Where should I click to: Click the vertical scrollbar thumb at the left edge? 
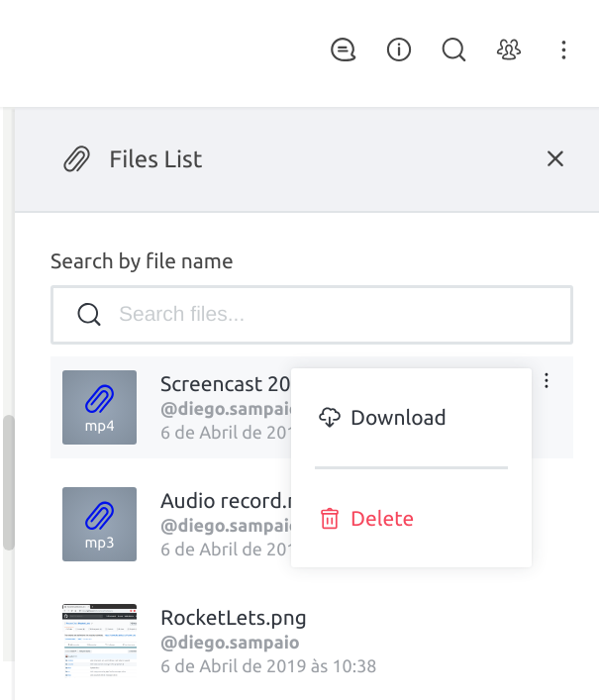coord(9,482)
